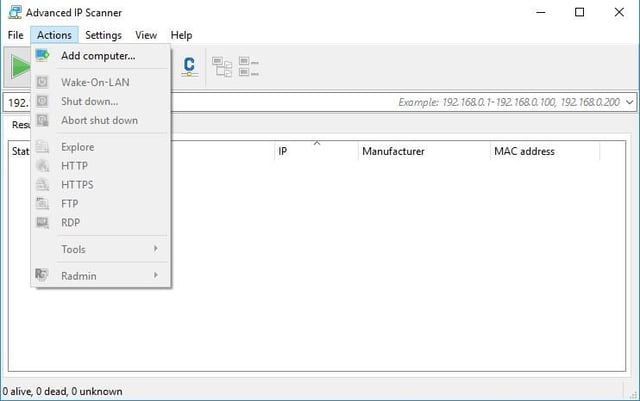Choose HTTP from the Actions menu
The width and height of the screenshot is (640, 401).
101,166
